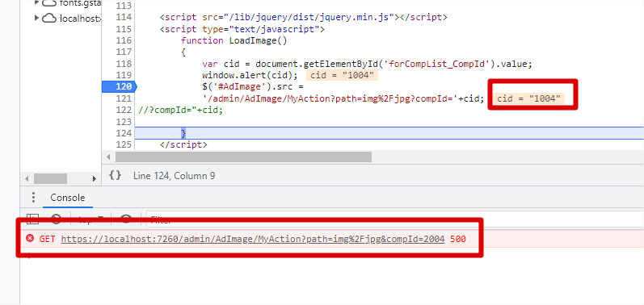Expand the fonts.gsta tree node arrow
The image size is (644, 305).
(36, 2)
